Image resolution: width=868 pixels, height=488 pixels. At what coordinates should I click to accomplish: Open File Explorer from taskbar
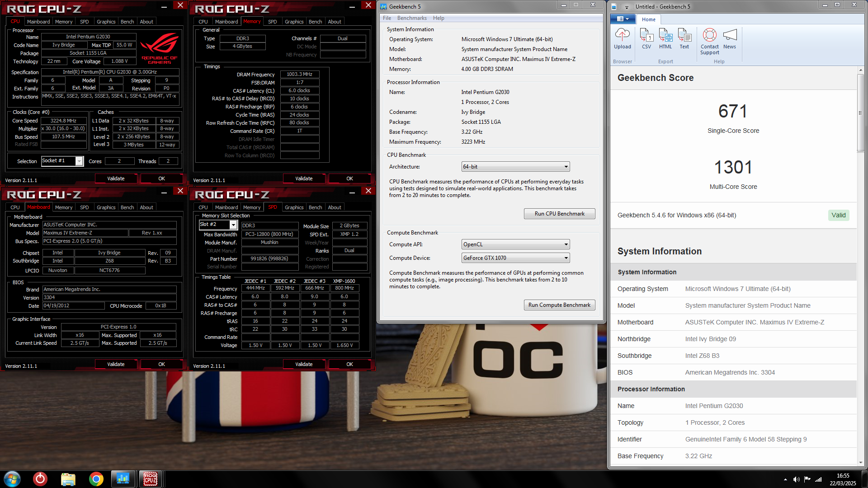tap(68, 479)
